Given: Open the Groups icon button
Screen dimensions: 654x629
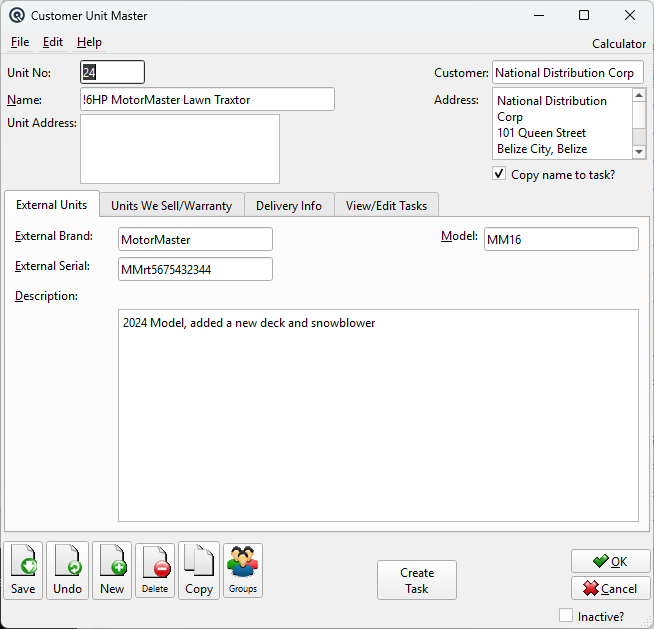Looking at the screenshot, I should pos(243,570).
